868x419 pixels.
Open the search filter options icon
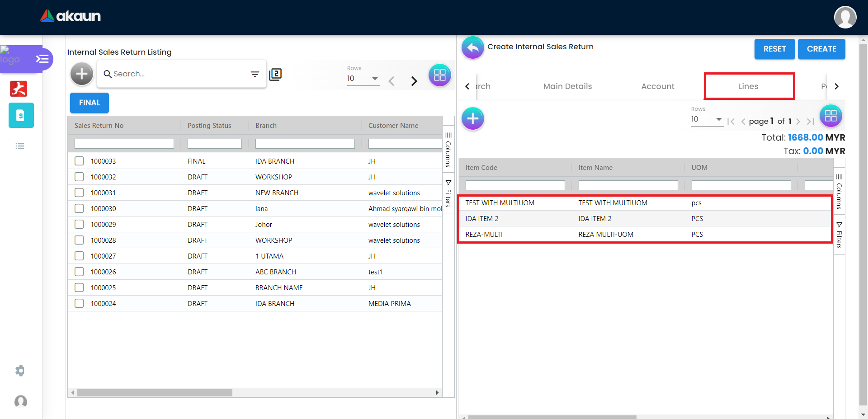point(255,74)
